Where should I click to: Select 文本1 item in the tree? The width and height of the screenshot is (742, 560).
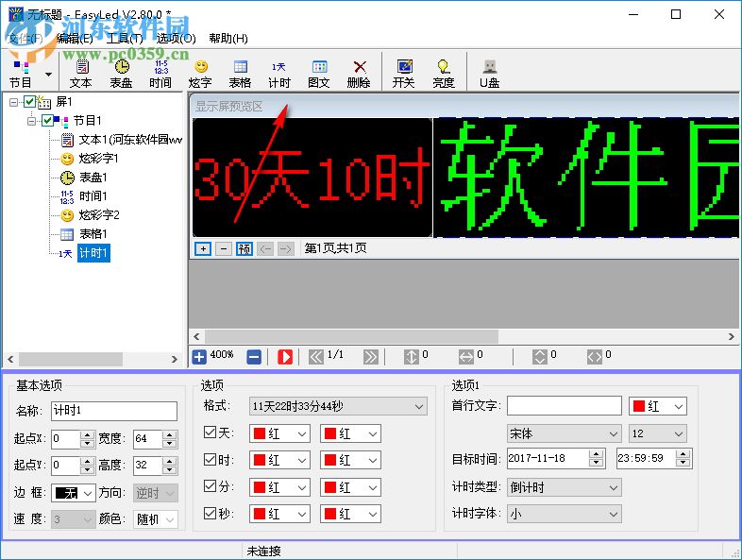(x=130, y=139)
